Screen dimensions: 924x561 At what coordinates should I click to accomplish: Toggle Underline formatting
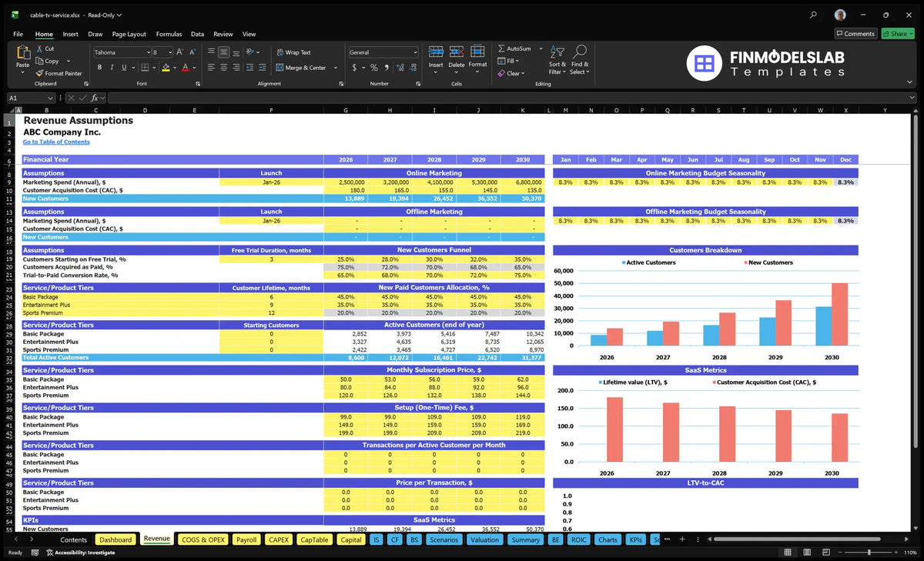pos(126,68)
